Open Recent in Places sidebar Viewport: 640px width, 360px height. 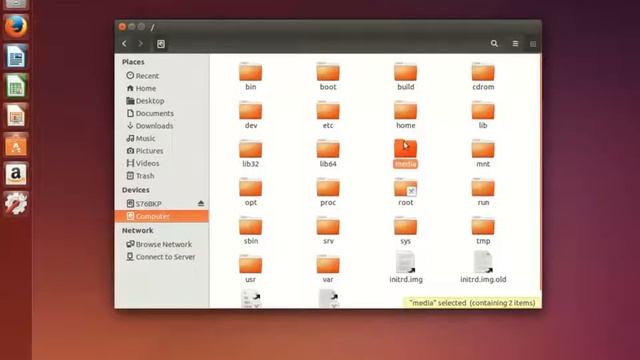click(142, 76)
